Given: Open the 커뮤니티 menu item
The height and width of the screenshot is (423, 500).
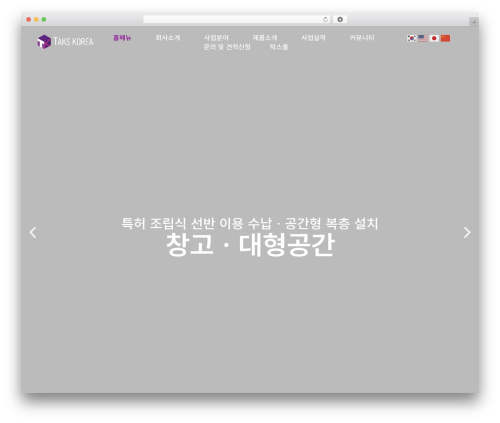Looking at the screenshot, I should coord(362,38).
